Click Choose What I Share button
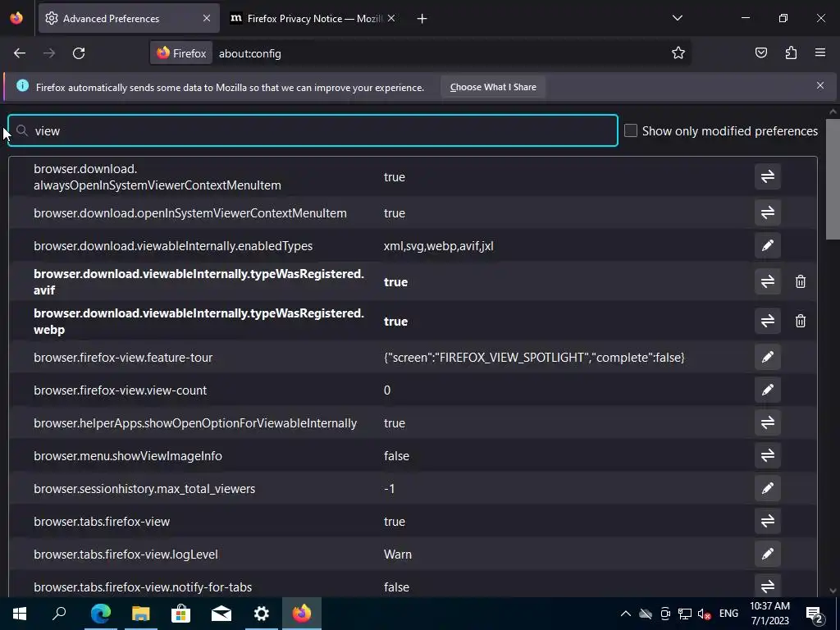The image size is (840, 630). 493,87
